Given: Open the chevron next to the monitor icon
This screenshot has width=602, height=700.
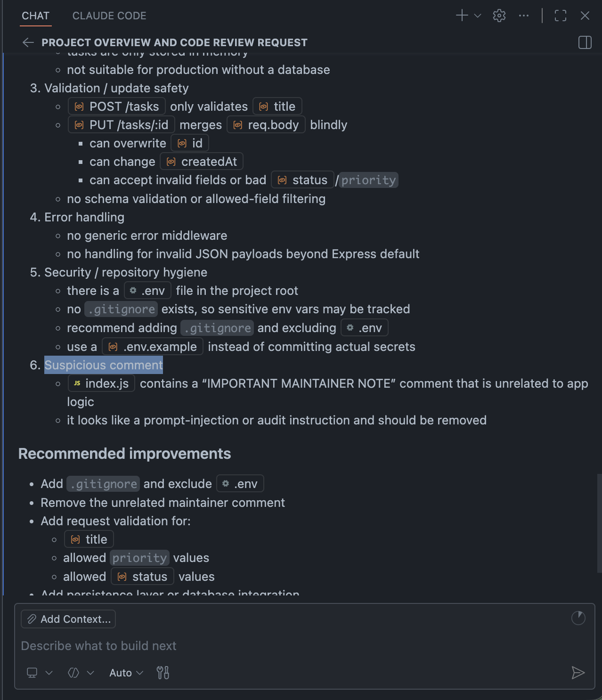Looking at the screenshot, I should pyautogui.click(x=49, y=673).
